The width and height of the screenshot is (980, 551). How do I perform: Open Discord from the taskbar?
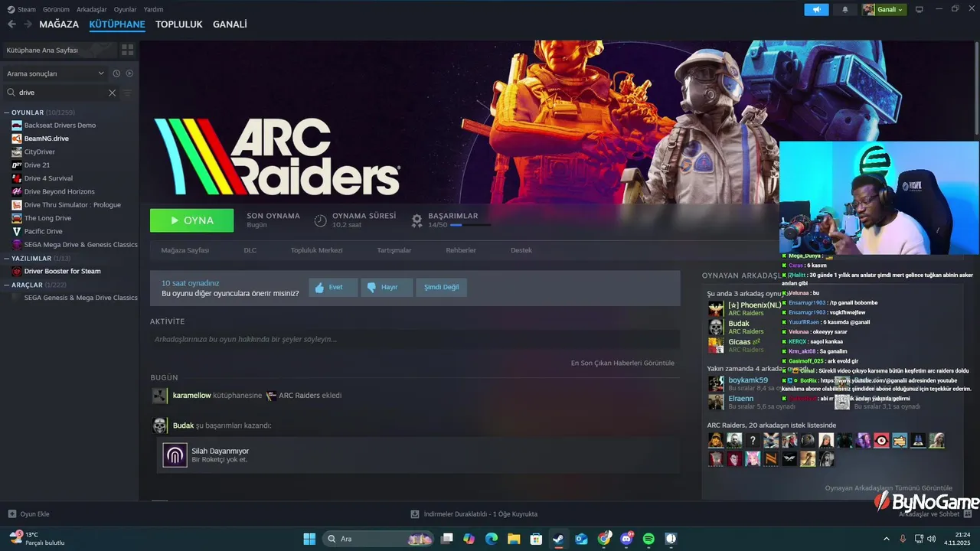(626, 539)
